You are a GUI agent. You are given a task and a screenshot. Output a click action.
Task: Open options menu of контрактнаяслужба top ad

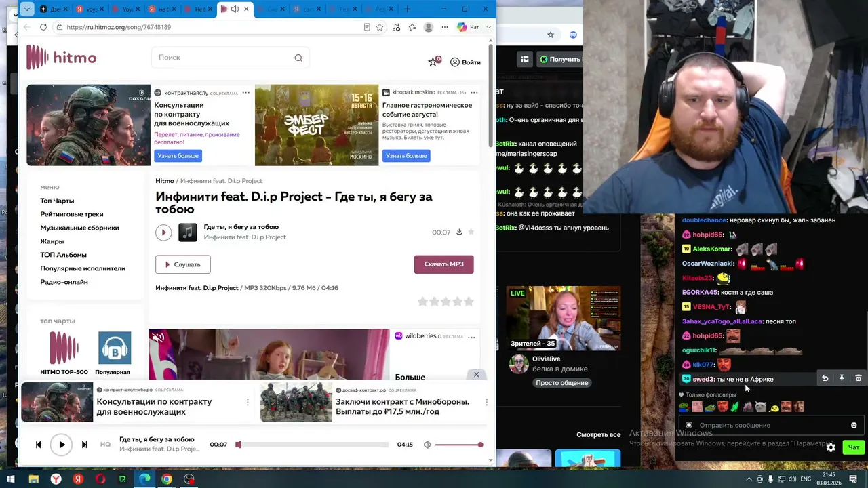(245, 92)
